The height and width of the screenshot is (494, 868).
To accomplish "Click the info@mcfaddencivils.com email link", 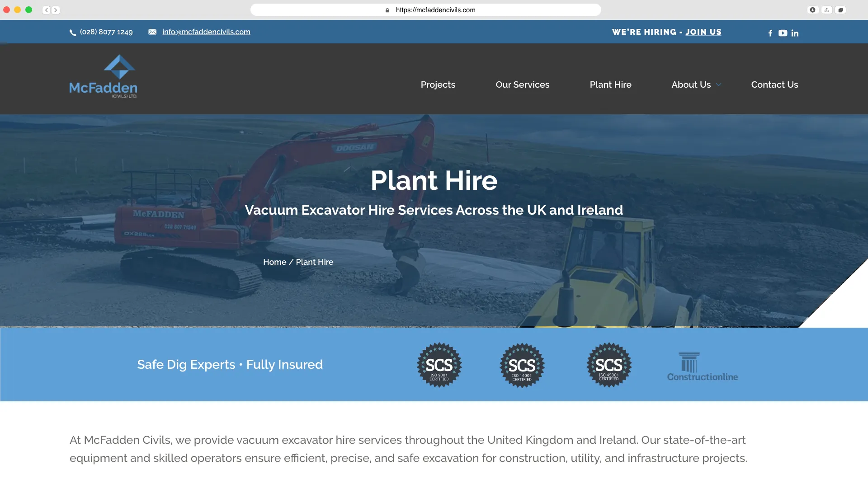I will (x=206, y=32).
